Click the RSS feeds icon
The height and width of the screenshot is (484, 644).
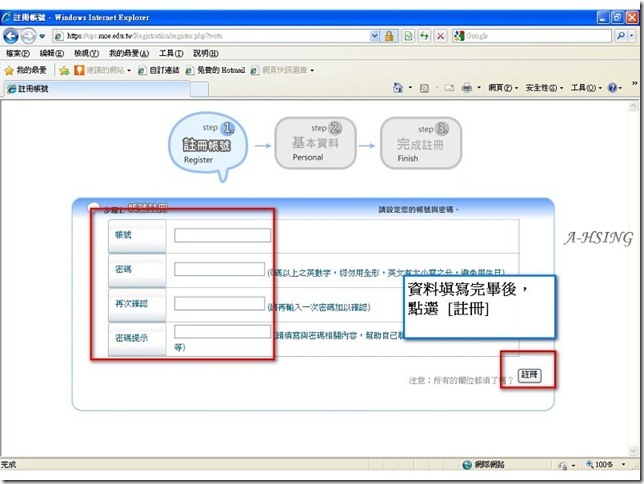point(424,88)
